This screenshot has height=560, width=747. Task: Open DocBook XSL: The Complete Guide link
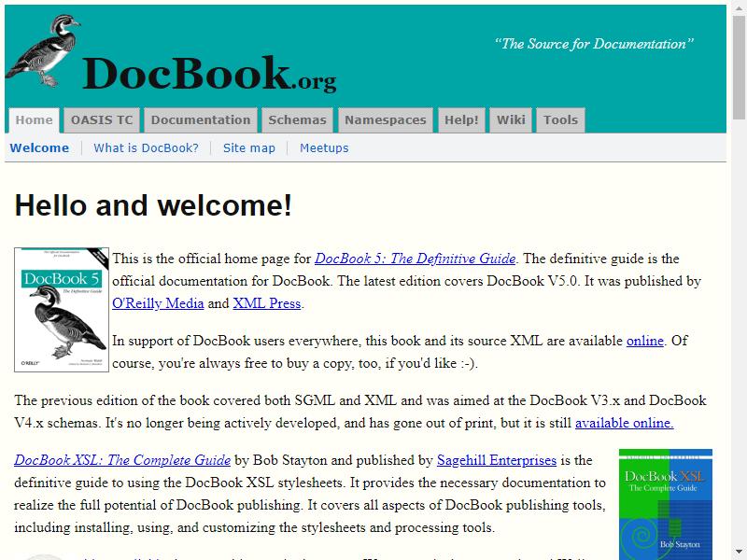coord(122,460)
